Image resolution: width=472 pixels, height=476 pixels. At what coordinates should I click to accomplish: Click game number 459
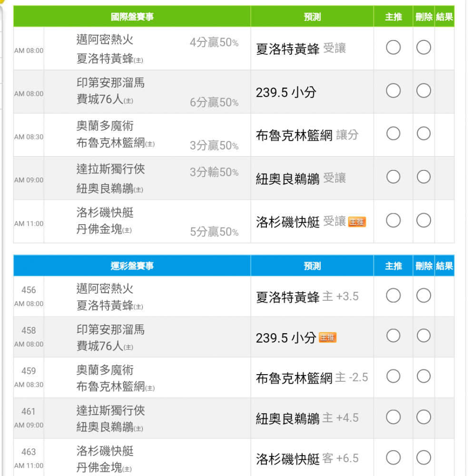pyautogui.click(x=29, y=371)
